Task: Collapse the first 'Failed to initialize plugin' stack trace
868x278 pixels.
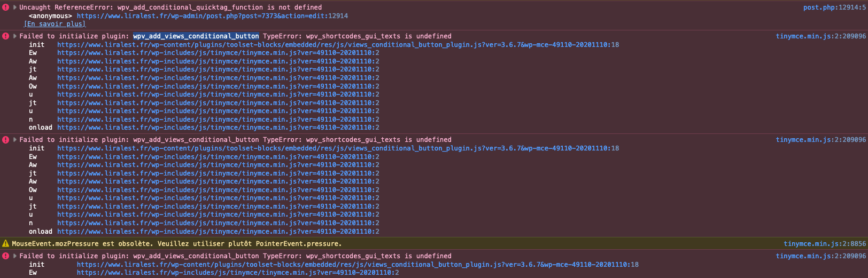Action: click(15, 36)
